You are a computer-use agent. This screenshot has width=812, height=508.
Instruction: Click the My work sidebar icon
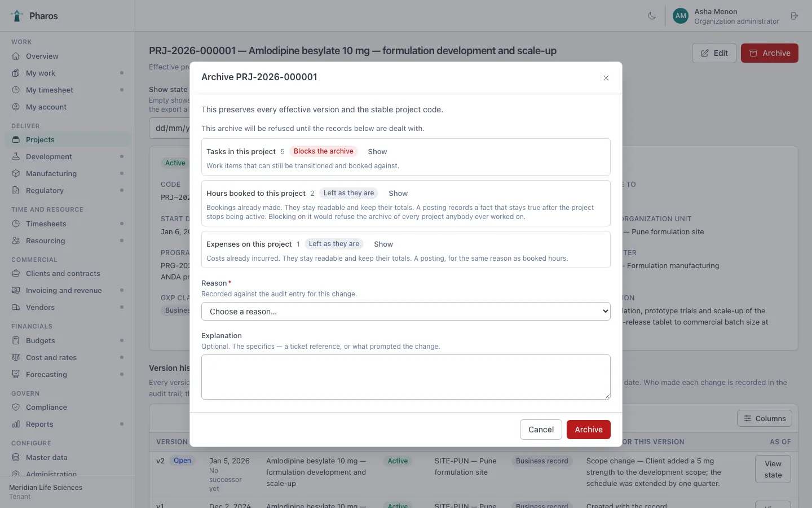[x=16, y=73]
